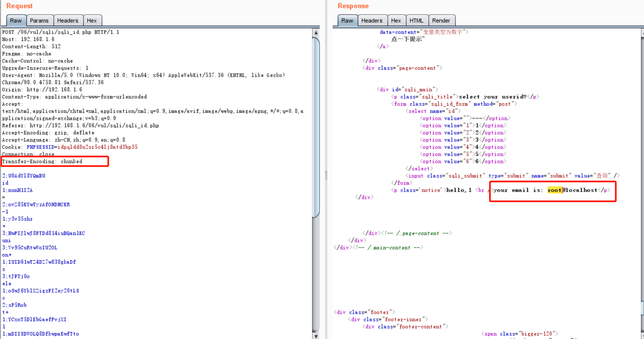Click the request pane scrollbar thumb
This screenshot has height=339, width=644.
(x=316, y=127)
